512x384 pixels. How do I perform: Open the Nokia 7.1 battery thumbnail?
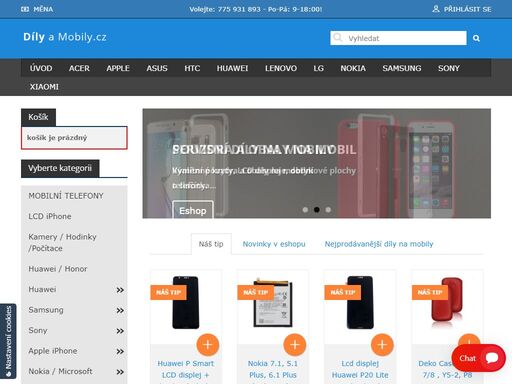[x=273, y=303]
